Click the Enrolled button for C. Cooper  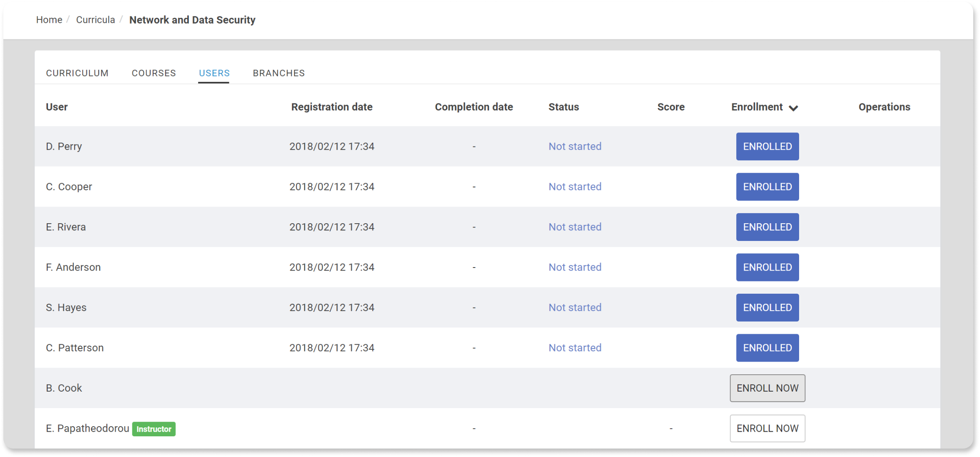point(767,187)
